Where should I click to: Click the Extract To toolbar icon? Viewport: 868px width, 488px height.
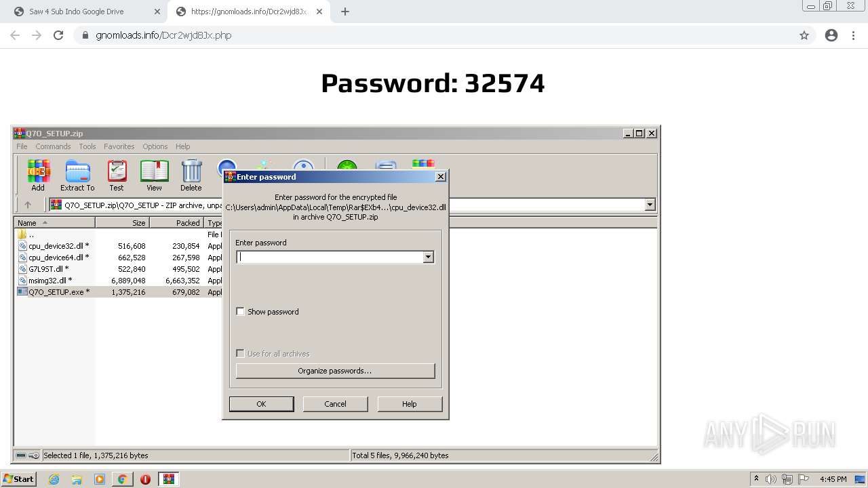pyautogui.click(x=77, y=176)
